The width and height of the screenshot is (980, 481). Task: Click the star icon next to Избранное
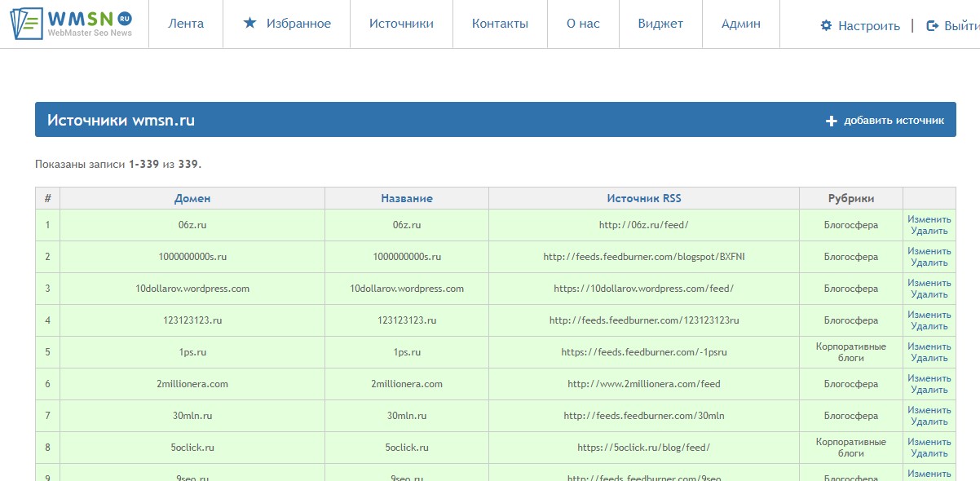click(x=249, y=24)
